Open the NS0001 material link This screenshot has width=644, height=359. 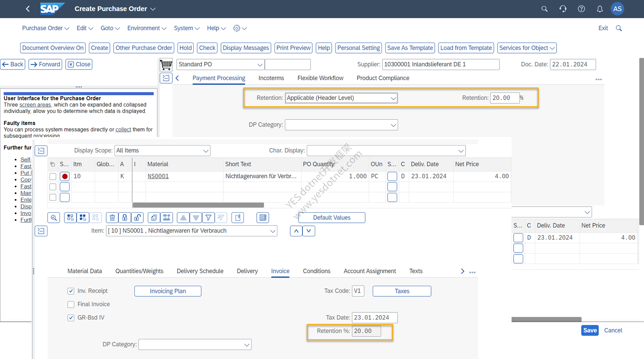coord(158,176)
